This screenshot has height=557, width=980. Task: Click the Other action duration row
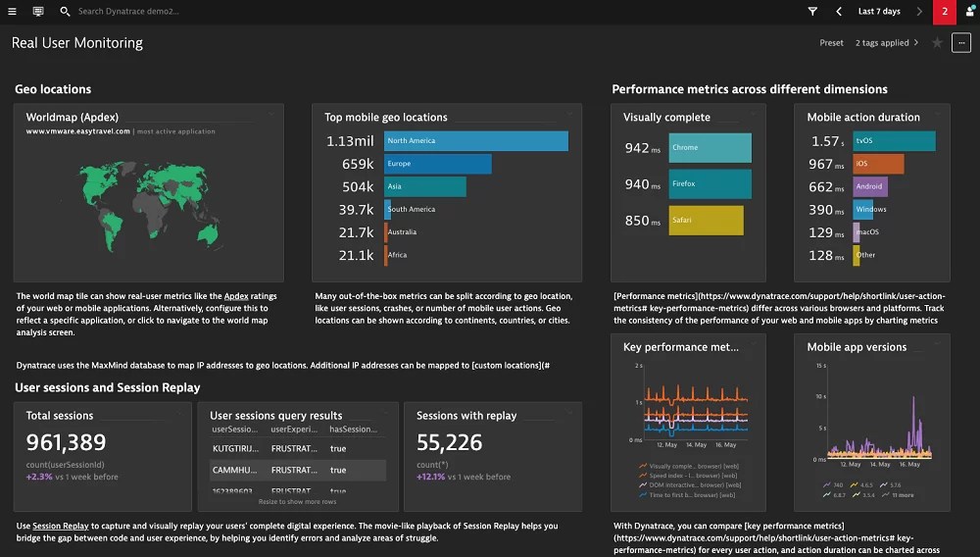click(864, 255)
